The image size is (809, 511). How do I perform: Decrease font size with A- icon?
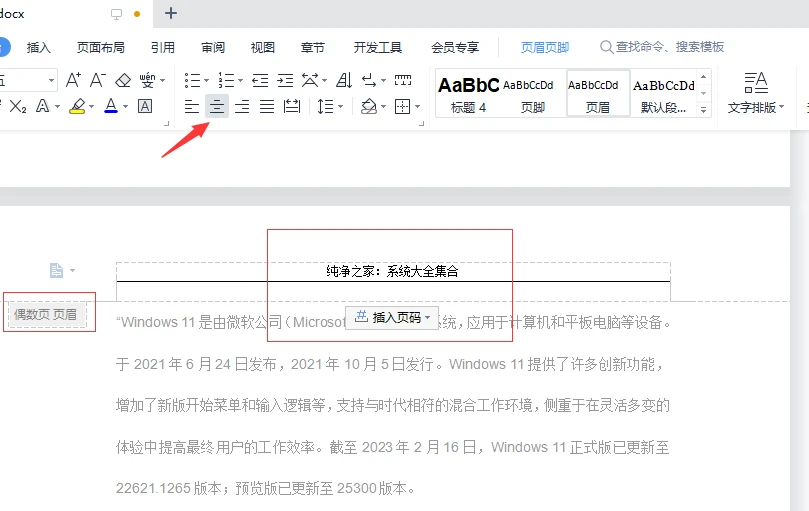(x=97, y=80)
